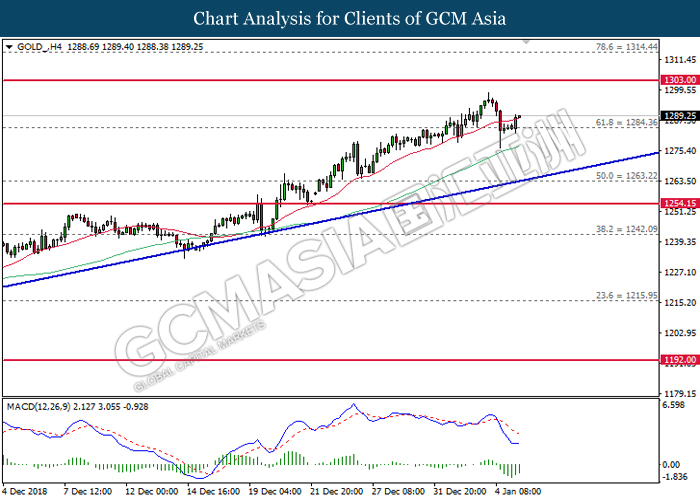Click the 1179.15 price axis value

click(x=680, y=394)
